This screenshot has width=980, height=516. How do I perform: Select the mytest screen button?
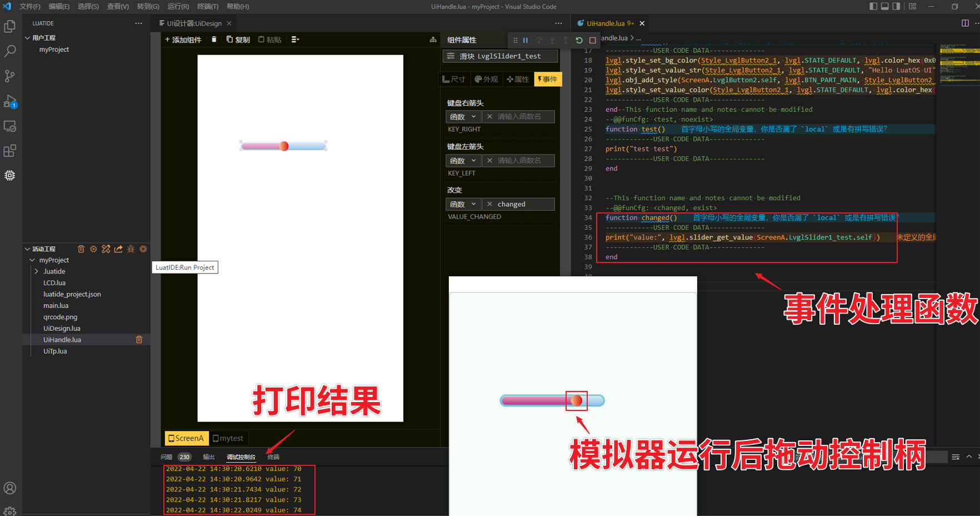(228, 438)
